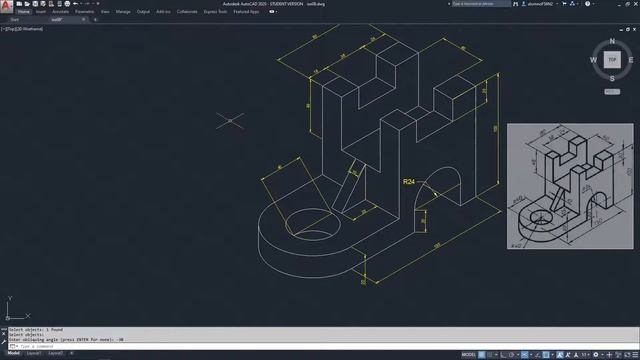Click the Save icon in quick access toolbar
Viewport: 640px width, 360px height.
36,4
